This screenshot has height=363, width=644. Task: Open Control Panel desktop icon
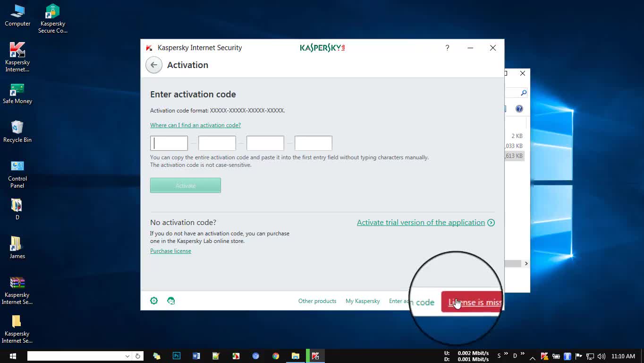(x=17, y=174)
